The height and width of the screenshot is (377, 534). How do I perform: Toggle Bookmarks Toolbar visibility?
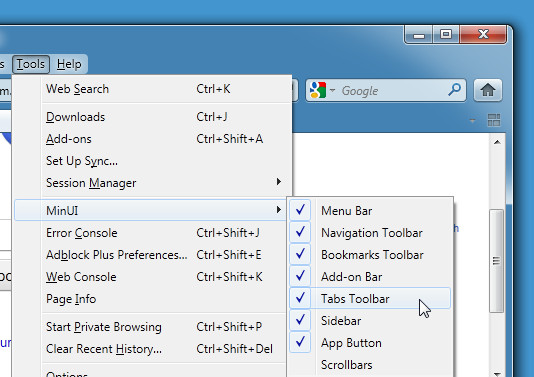tap(370, 255)
